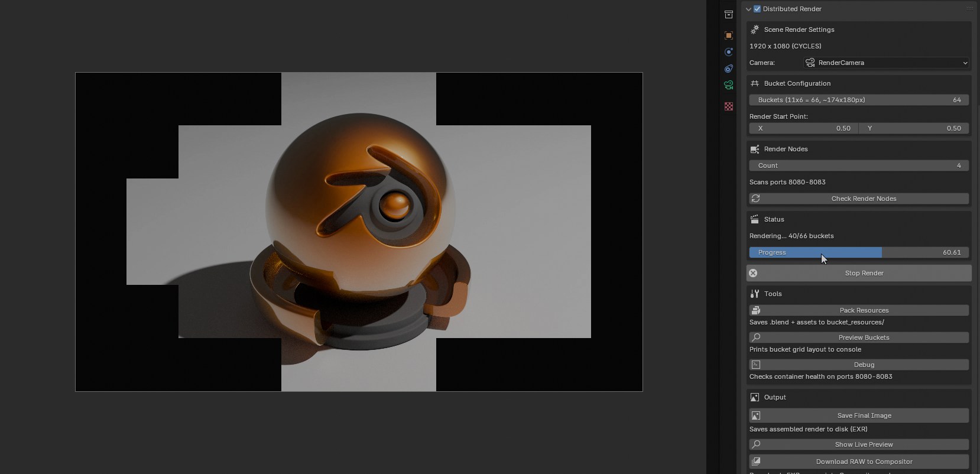Click the magnifier icon on Preview Buckets
The width and height of the screenshot is (980, 474).
pyautogui.click(x=755, y=337)
